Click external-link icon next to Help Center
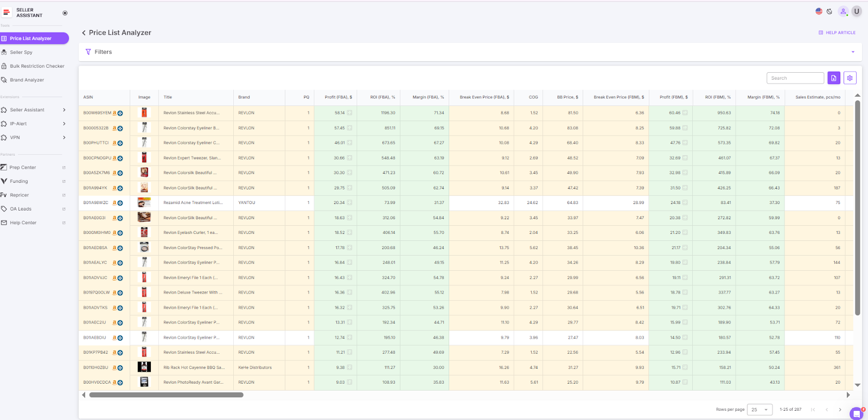Image resolution: width=868 pixels, height=420 pixels. click(63, 223)
